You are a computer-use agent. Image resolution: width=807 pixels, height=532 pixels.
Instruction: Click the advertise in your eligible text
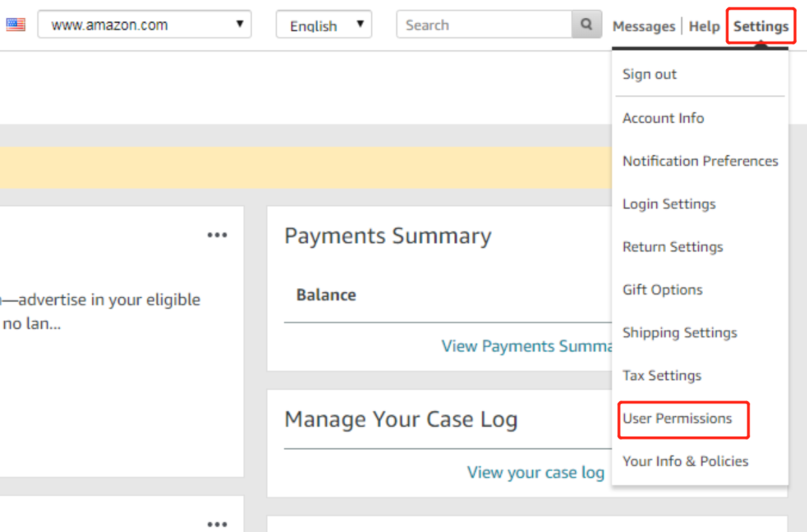(110, 299)
